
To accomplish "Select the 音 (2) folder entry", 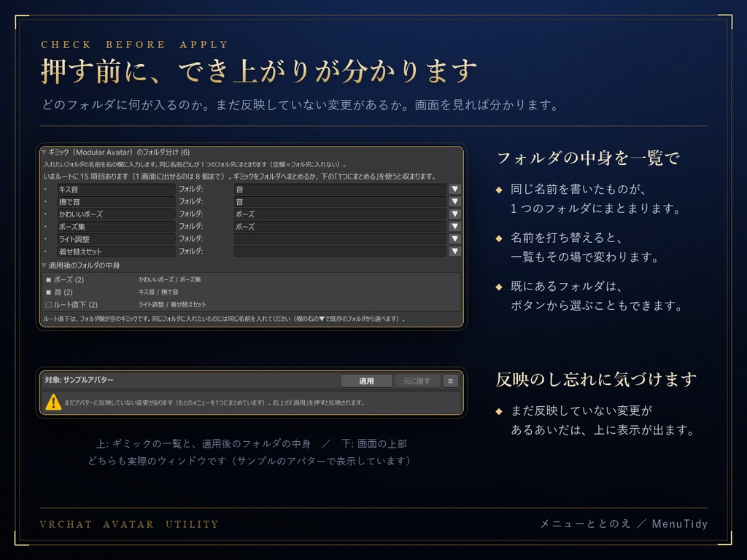I will [63, 292].
